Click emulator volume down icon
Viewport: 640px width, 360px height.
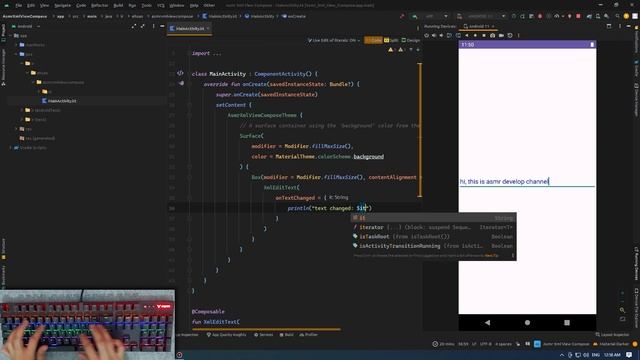click(441, 36)
